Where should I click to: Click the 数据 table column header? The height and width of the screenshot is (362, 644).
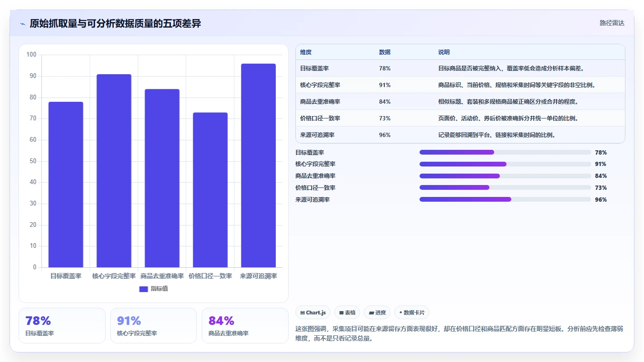point(385,52)
